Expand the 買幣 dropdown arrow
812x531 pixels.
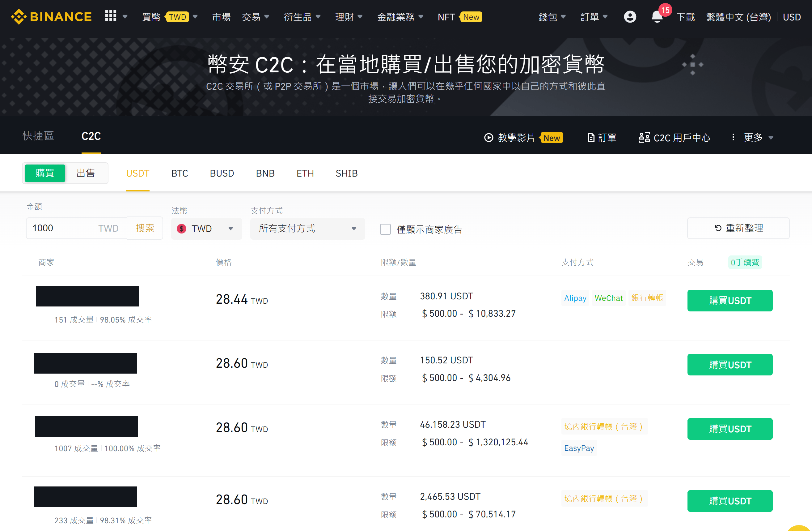point(195,16)
